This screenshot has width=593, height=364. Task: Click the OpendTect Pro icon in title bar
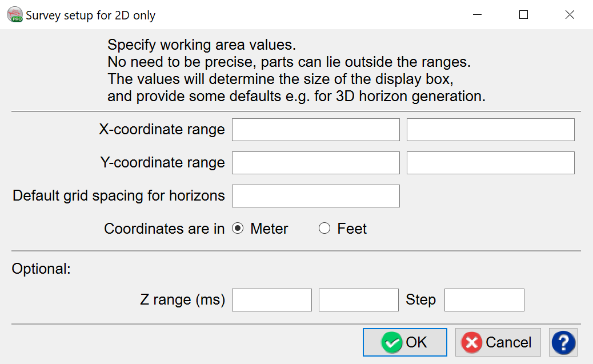[14, 15]
